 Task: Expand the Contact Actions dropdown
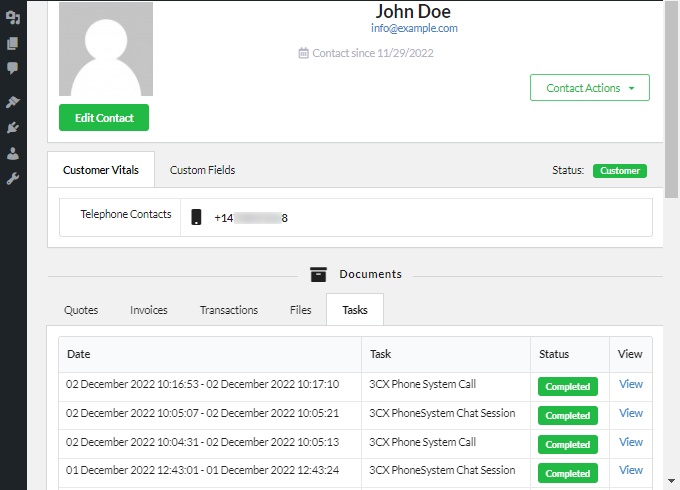click(x=589, y=88)
